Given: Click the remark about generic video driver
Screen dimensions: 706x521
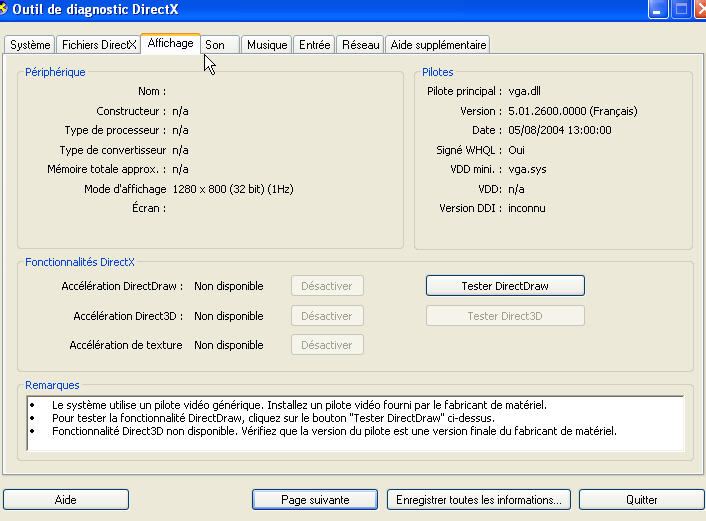Looking at the screenshot, I should point(299,405).
